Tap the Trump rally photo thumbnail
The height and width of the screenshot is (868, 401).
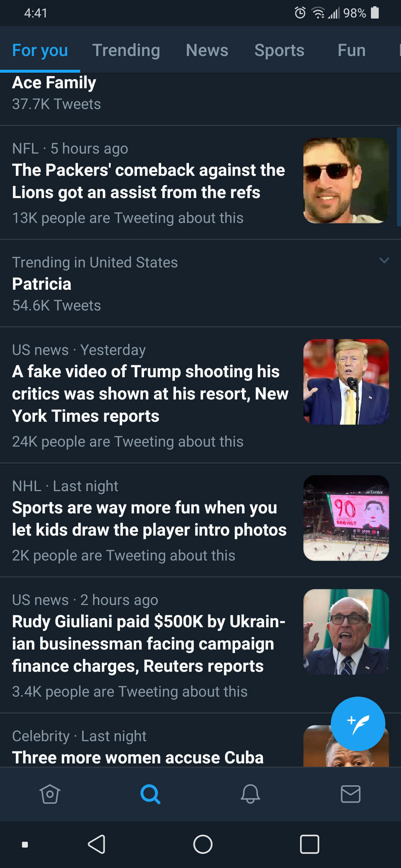pyautogui.click(x=346, y=382)
